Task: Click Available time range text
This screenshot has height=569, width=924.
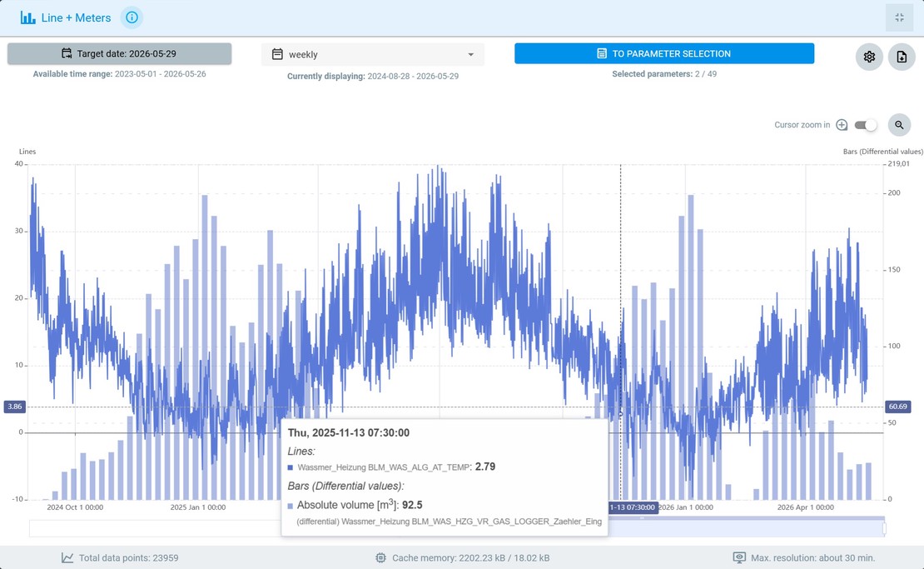Action: click(120, 74)
